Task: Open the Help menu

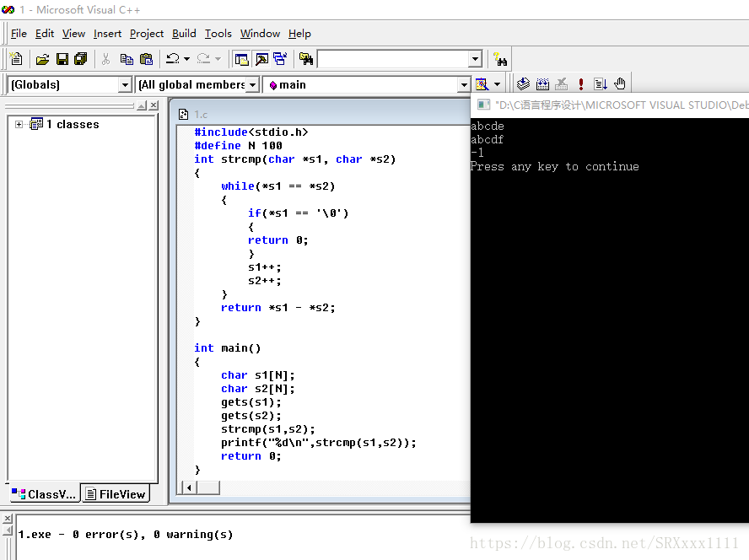Action: pos(299,34)
